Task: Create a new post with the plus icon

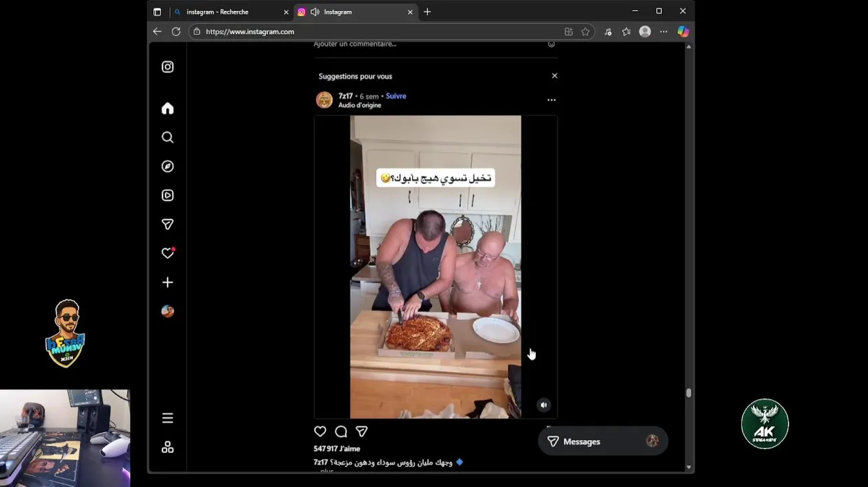Action: click(x=168, y=282)
